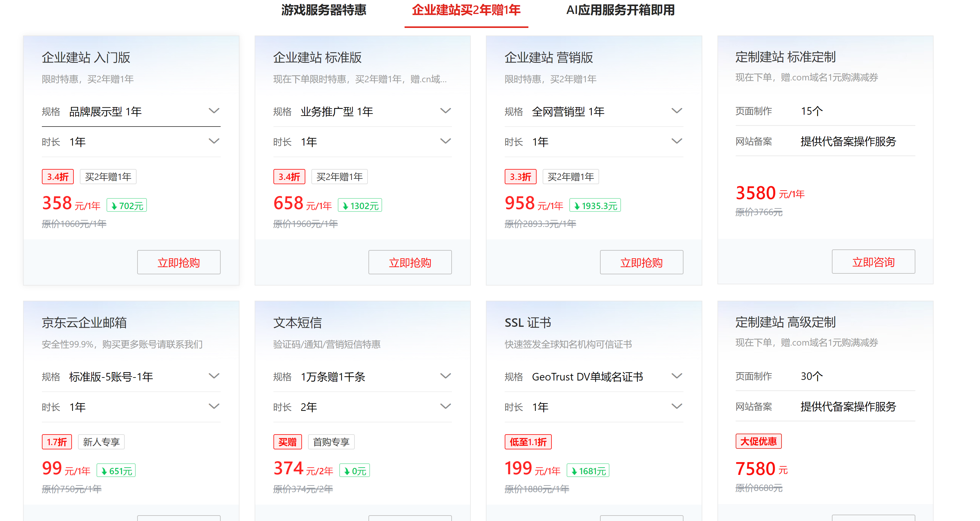Screen dimensions: 980x521
Task: Click the 首购专享 tag
Action: click(331, 442)
